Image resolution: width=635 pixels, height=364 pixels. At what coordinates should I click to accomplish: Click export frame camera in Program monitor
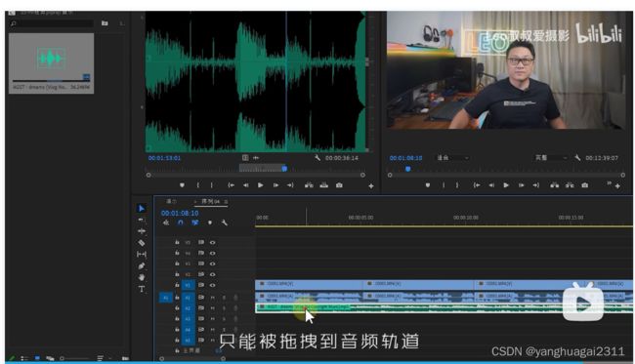[x=585, y=185]
